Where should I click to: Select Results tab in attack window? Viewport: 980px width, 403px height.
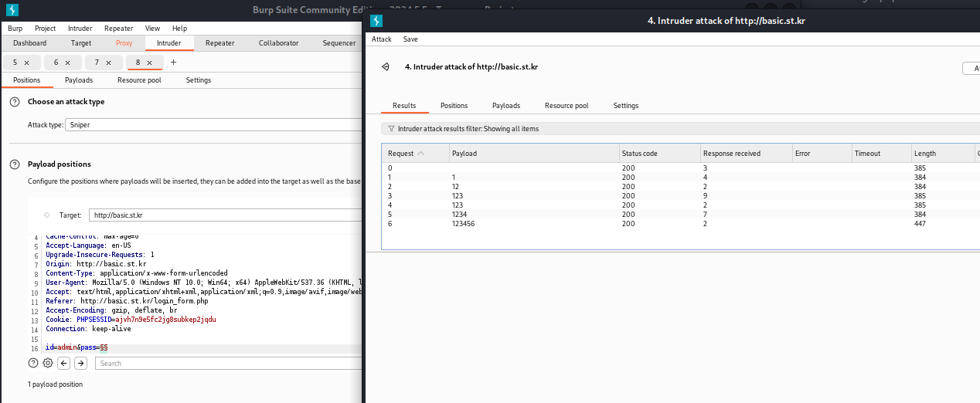[404, 106]
